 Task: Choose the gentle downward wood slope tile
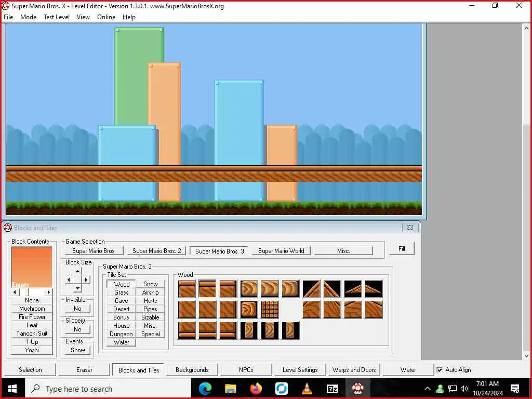[x=374, y=289]
